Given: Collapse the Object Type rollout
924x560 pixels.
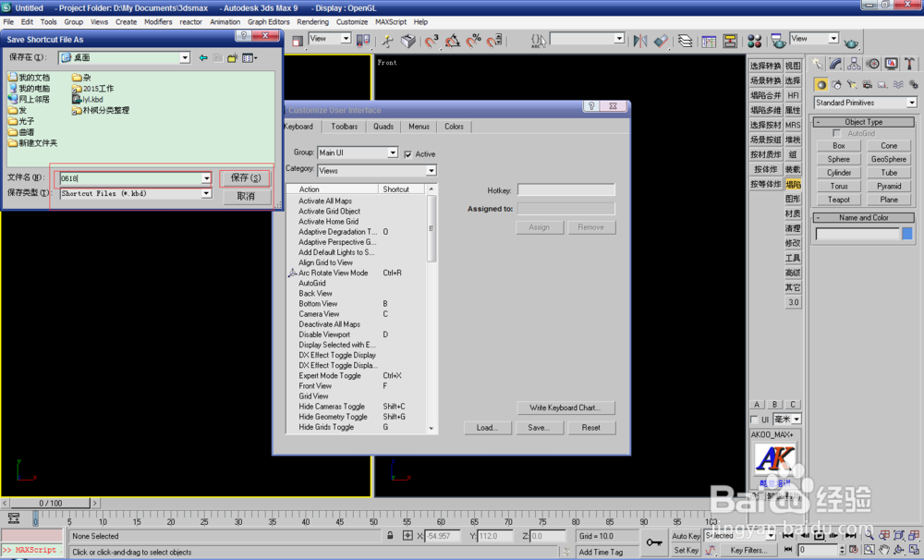Looking at the screenshot, I should point(863,122).
